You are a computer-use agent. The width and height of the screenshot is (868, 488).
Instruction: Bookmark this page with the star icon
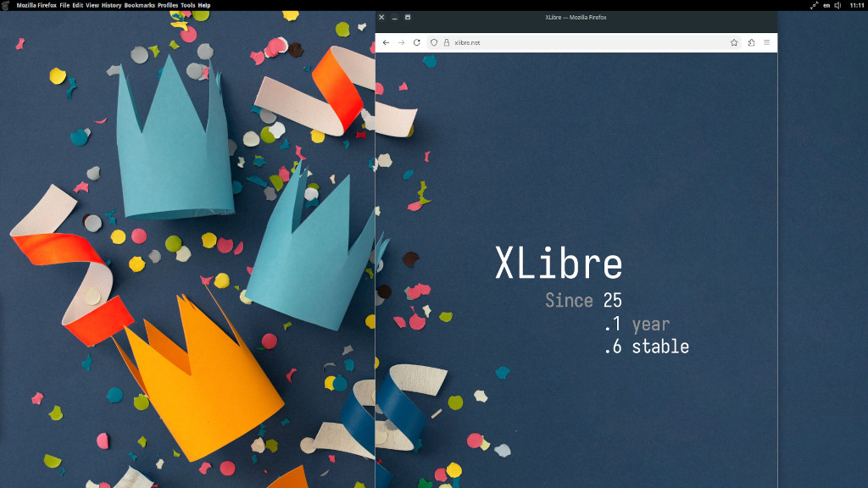point(734,42)
